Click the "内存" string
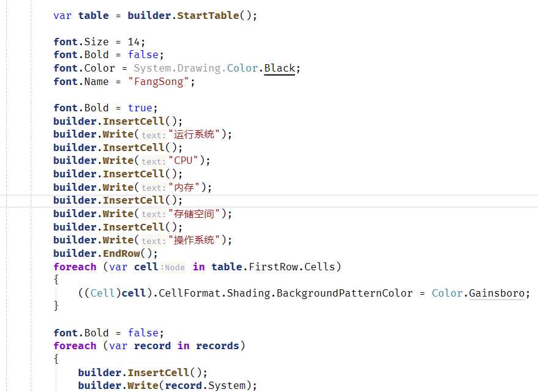Image resolution: width=538 pixels, height=392 pixels. (x=184, y=187)
